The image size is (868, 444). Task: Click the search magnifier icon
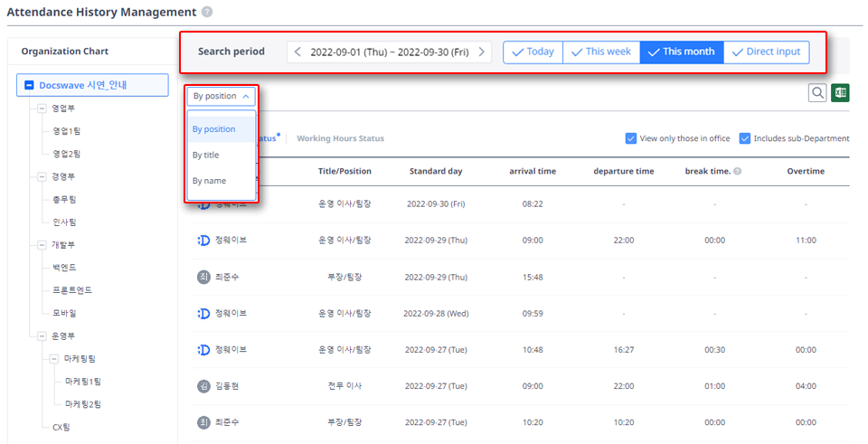tap(817, 93)
